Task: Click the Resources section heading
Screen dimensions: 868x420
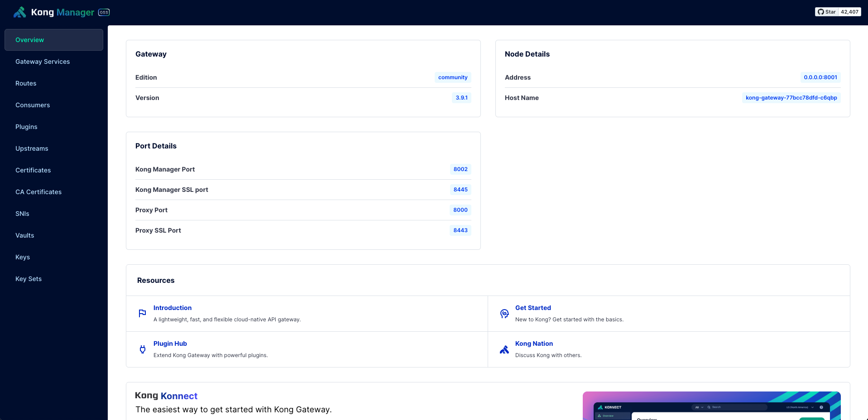Action: tap(156, 280)
